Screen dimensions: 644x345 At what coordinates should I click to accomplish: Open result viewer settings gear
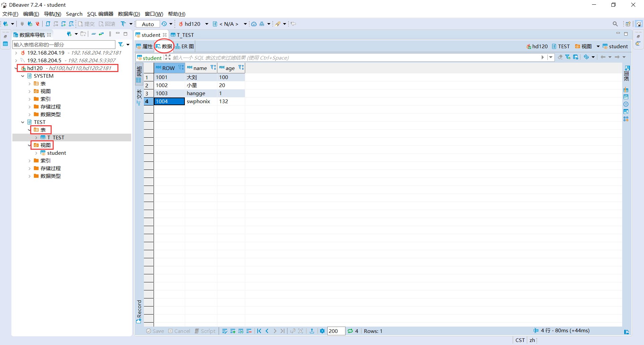[x=322, y=331]
